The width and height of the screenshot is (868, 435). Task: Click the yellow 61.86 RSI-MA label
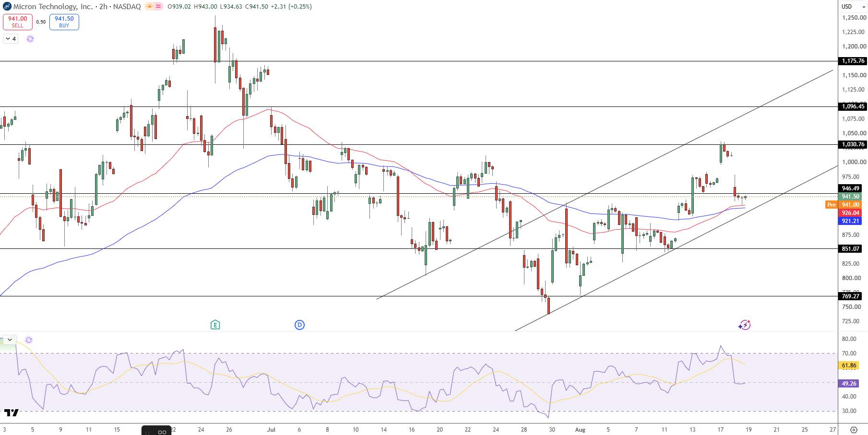tap(849, 365)
